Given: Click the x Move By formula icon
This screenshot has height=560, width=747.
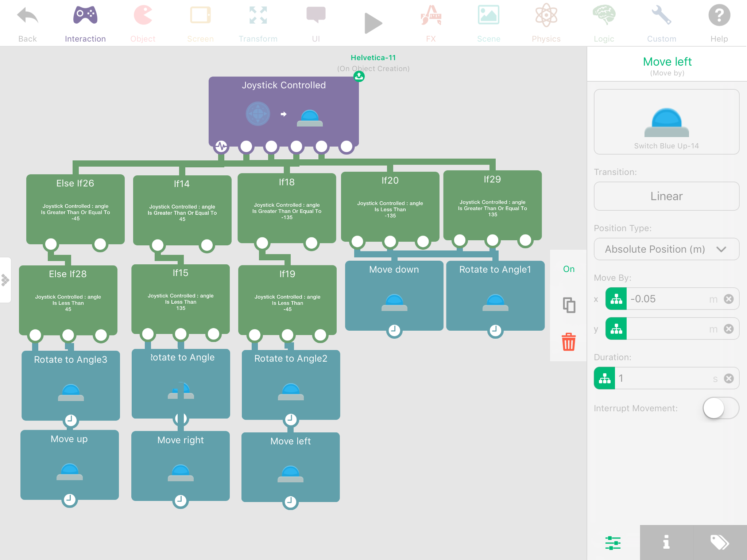Looking at the screenshot, I should [x=616, y=299].
